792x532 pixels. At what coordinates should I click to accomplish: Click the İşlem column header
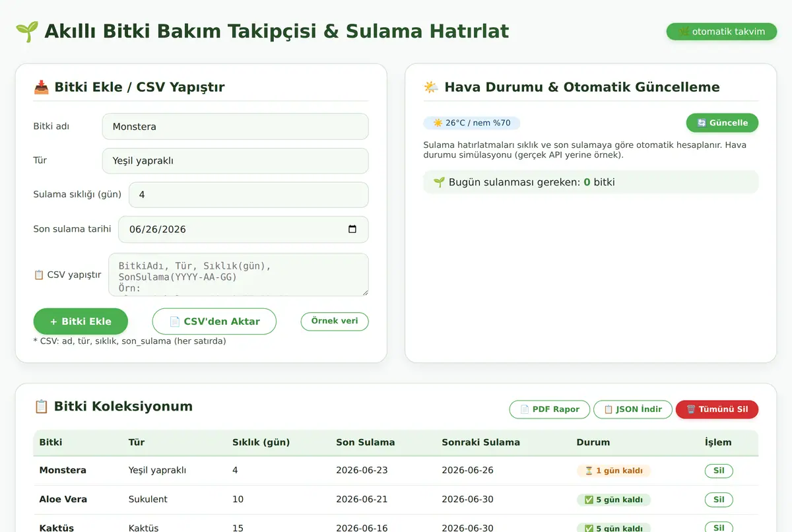coord(718,442)
